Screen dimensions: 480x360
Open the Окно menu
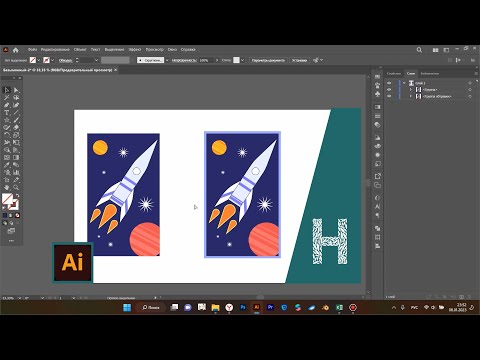pyautogui.click(x=172, y=50)
